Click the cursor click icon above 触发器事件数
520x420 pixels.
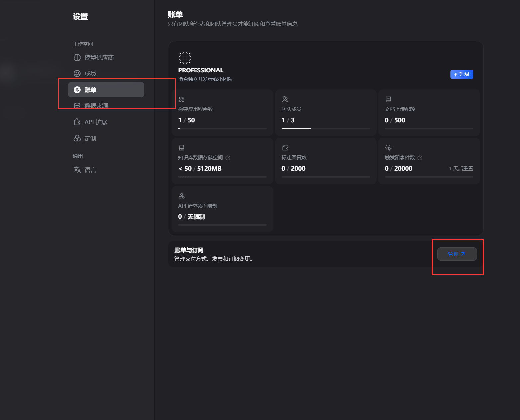click(388, 148)
